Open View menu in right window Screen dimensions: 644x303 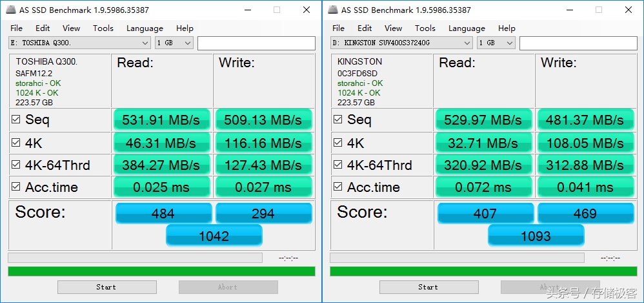[x=393, y=28]
